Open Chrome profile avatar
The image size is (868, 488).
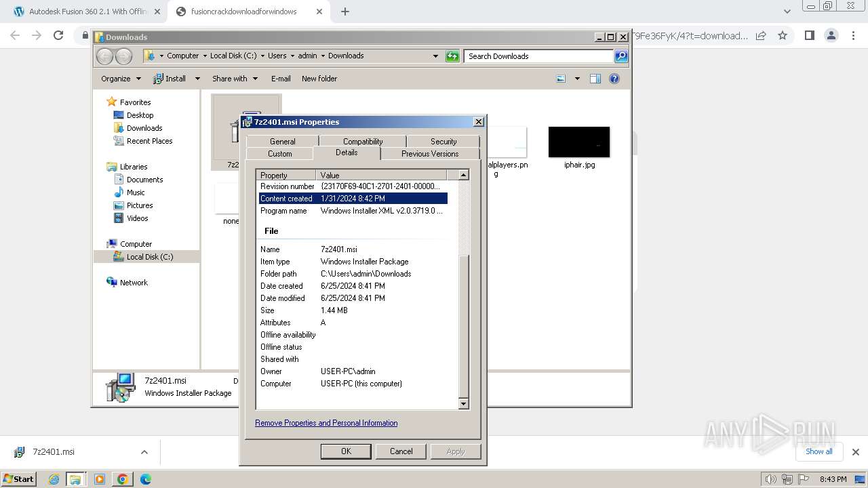click(831, 35)
